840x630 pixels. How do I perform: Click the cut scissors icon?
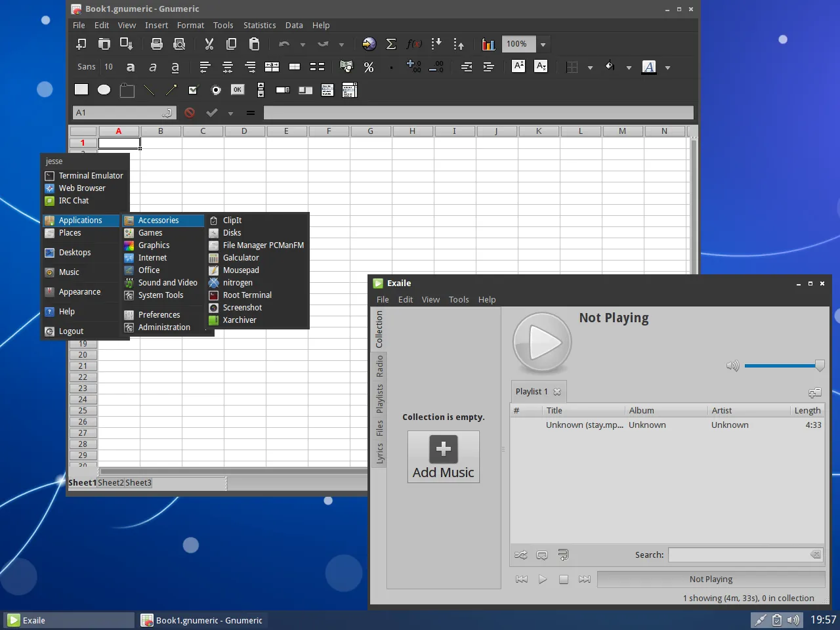[x=209, y=44]
